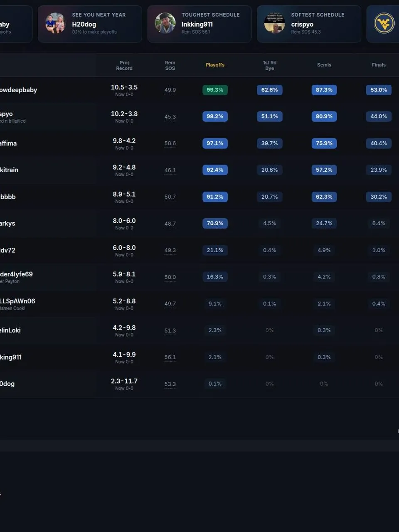Image resolution: width=399 pixels, height=532 pixels.
Task: Sort by the 1st Rd Bye column
Action: [x=270, y=65]
